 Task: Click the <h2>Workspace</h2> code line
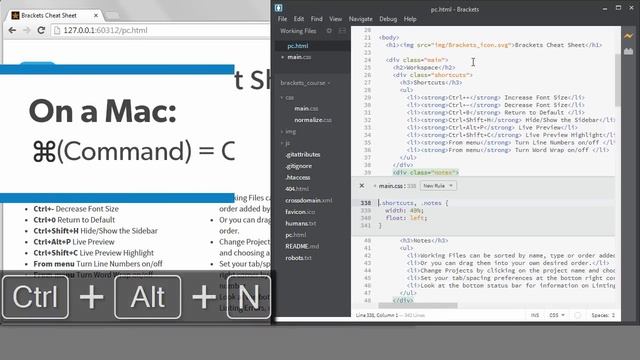[424, 67]
